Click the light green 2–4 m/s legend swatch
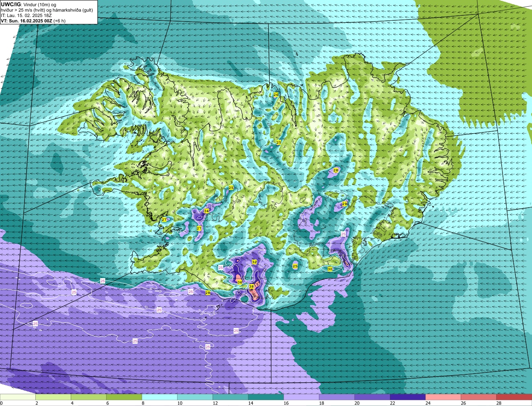Image resolution: width=532 pixels, height=406 pixels. (x=53, y=397)
